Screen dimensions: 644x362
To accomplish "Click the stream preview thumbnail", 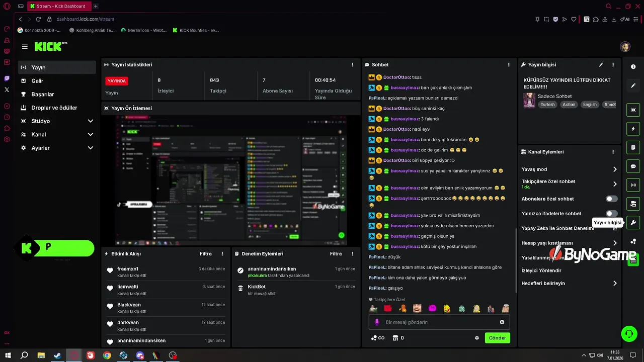I will pos(231,180).
